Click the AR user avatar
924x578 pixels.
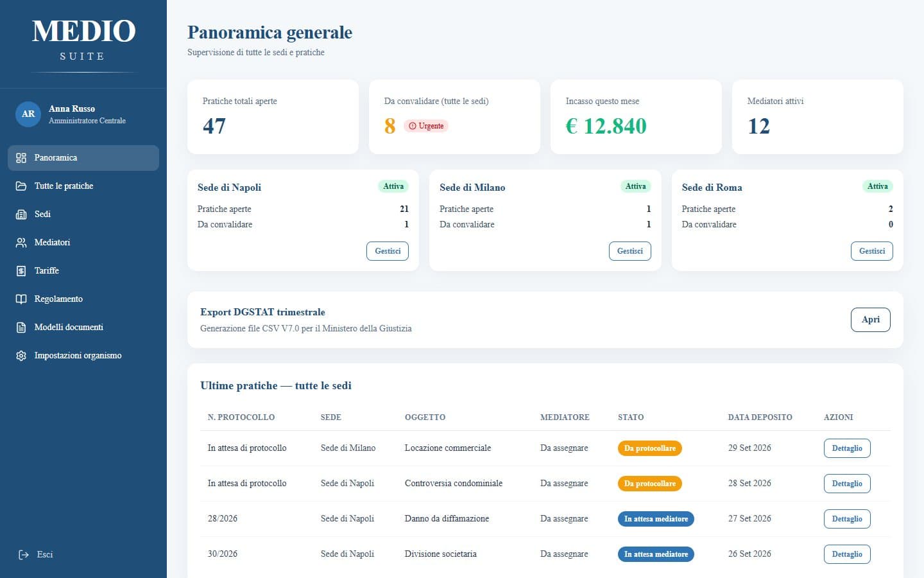coord(28,114)
